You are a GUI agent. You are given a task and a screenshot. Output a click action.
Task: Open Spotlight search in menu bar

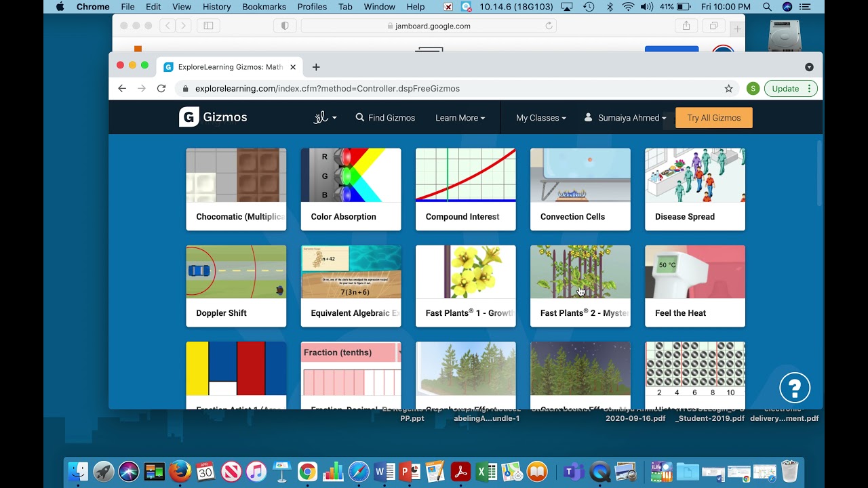click(x=767, y=7)
